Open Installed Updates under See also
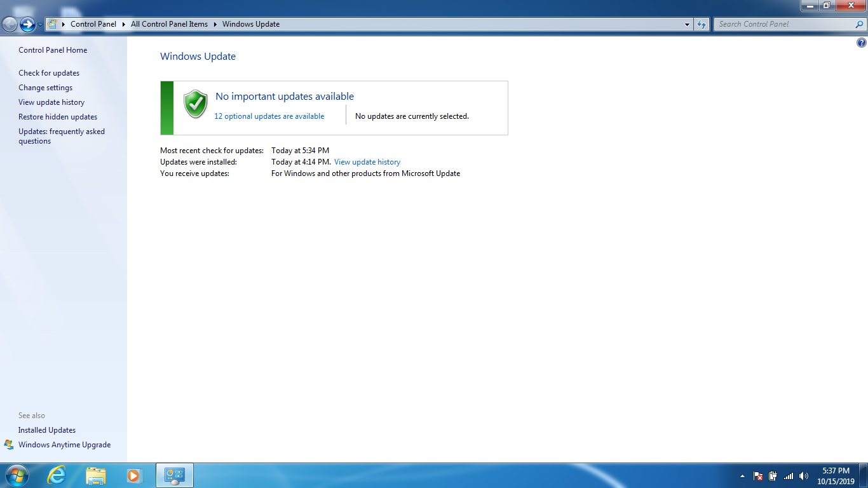This screenshot has height=488, width=868. 47,430
